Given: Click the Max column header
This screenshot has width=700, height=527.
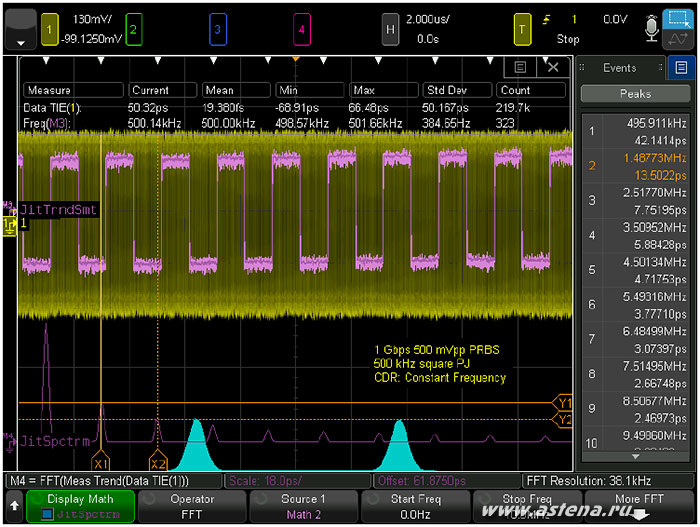Looking at the screenshot, I should click(384, 90).
